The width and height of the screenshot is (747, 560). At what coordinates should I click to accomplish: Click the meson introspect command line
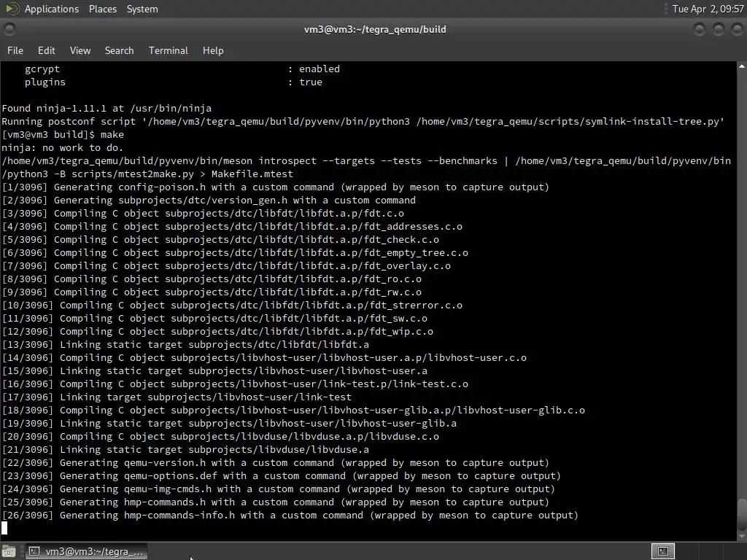[x=366, y=167]
